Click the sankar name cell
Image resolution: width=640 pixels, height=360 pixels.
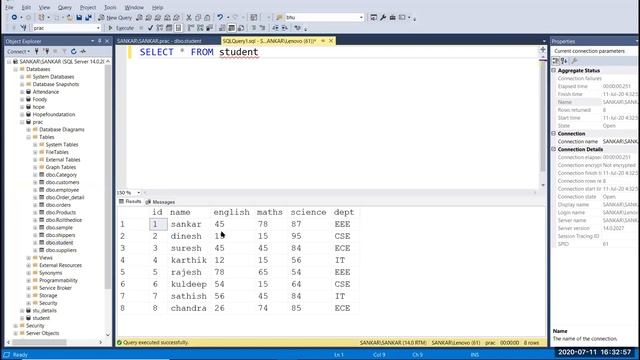click(x=186, y=224)
